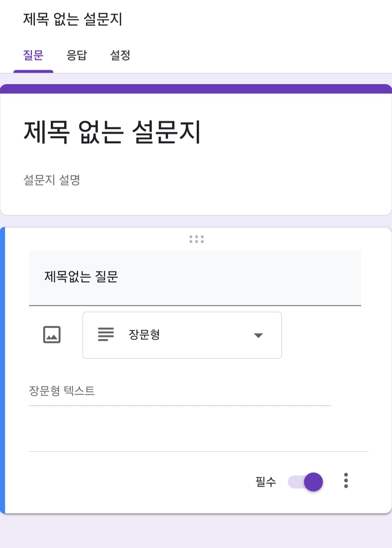Click the 필수 label text
The image size is (392, 548).
pyautogui.click(x=266, y=482)
